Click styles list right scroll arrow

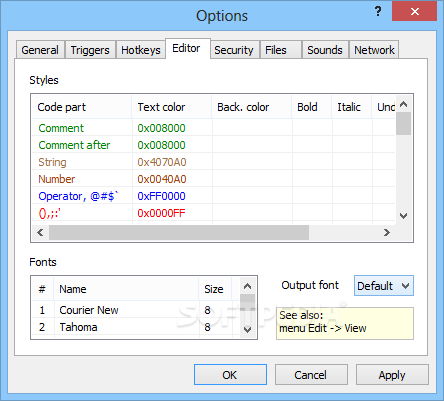387,232
